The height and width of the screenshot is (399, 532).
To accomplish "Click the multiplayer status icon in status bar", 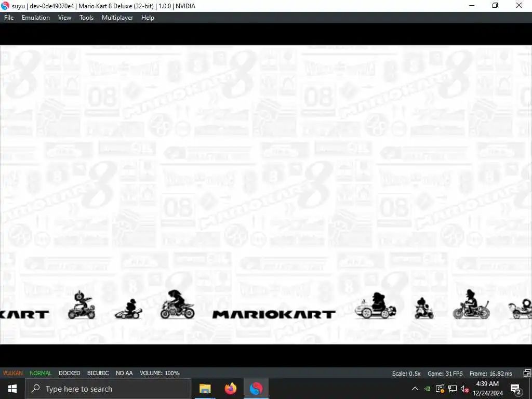I will pyautogui.click(x=527, y=373).
